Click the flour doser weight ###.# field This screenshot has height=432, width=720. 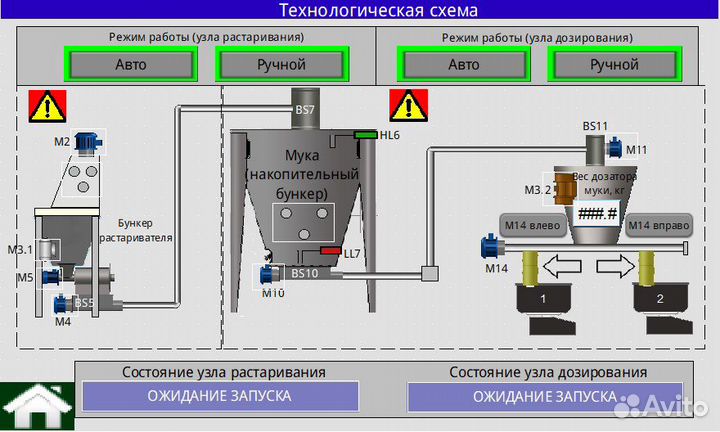[x=597, y=214]
